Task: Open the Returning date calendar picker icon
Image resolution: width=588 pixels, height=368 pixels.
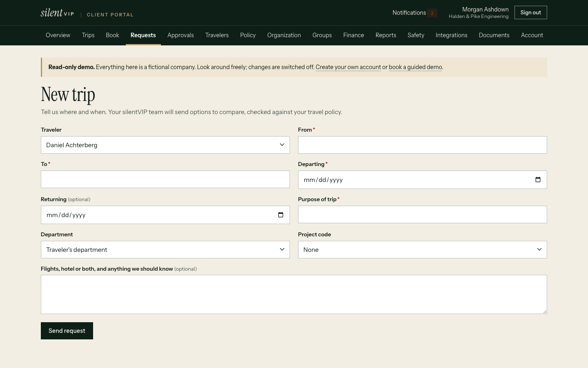Action: pos(281,215)
